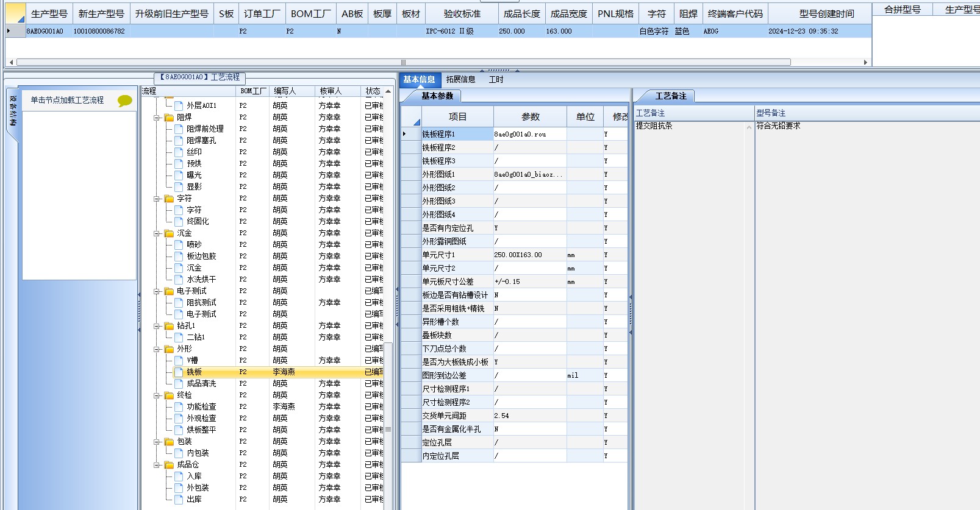Screen dimensions: 980x510
Task: Select the 8AE0G001A0 row in top grid
Action: (438, 31)
